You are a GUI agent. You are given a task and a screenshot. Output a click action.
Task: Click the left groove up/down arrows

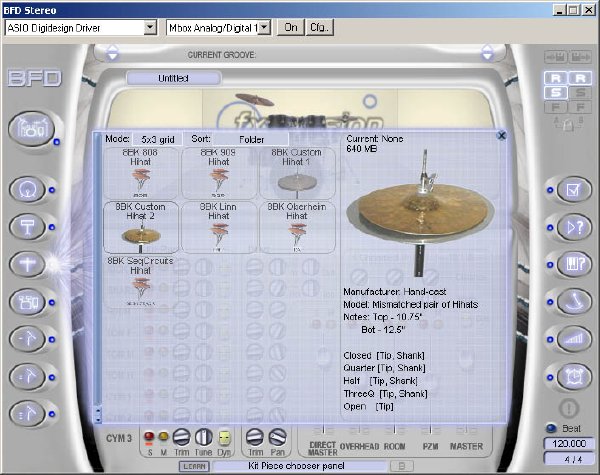click(x=112, y=53)
